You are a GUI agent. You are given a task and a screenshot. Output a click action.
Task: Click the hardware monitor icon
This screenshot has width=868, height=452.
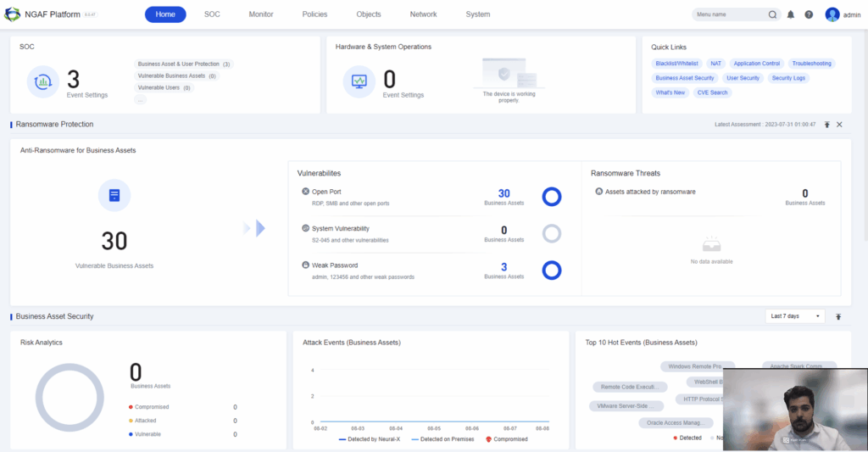(x=359, y=82)
